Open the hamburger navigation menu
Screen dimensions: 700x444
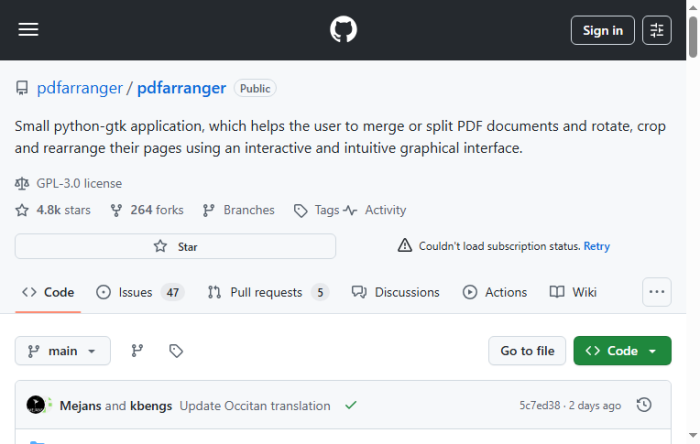(28, 30)
